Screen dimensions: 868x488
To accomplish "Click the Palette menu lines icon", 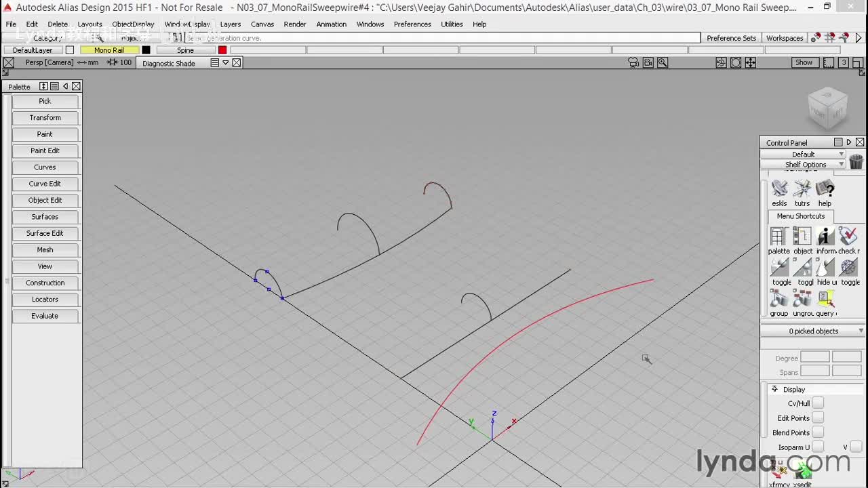I will (x=54, y=86).
